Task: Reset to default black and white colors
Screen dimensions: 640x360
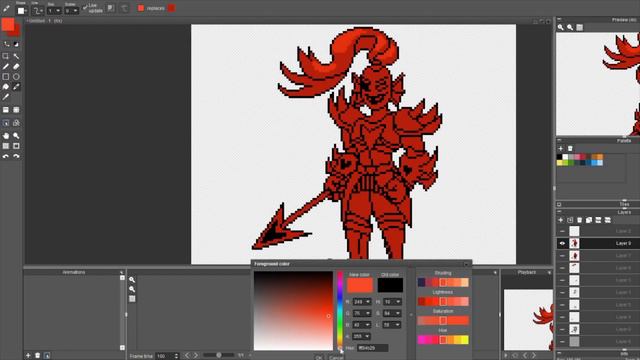Action: [16, 44]
